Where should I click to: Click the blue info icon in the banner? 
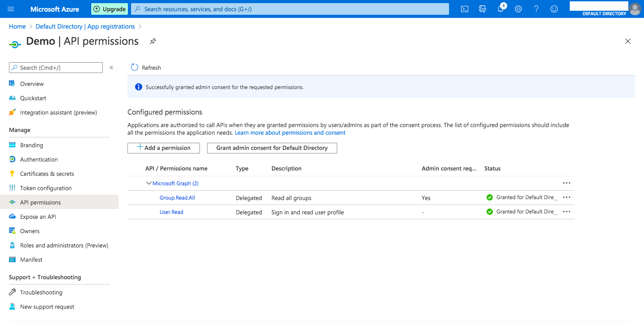(139, 87)
